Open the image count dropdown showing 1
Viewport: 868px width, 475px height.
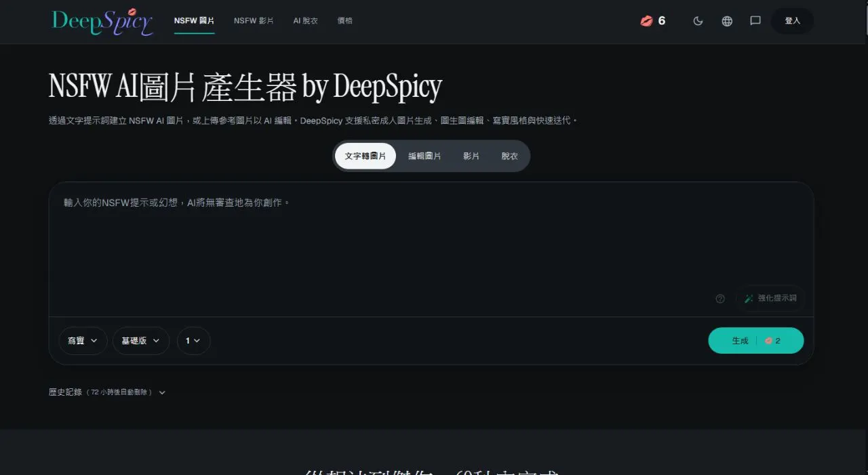pyautogui.click(x=193, y=341)
